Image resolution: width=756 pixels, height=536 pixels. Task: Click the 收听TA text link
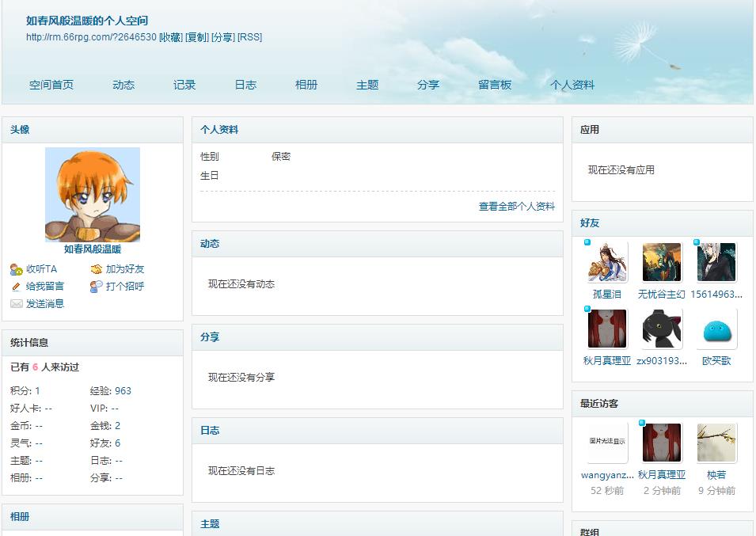41,269
